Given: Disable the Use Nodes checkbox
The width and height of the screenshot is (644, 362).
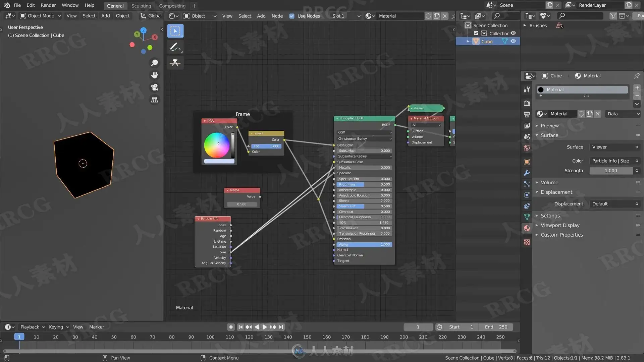Looking at the screenshot, I should tap(292, 16).
